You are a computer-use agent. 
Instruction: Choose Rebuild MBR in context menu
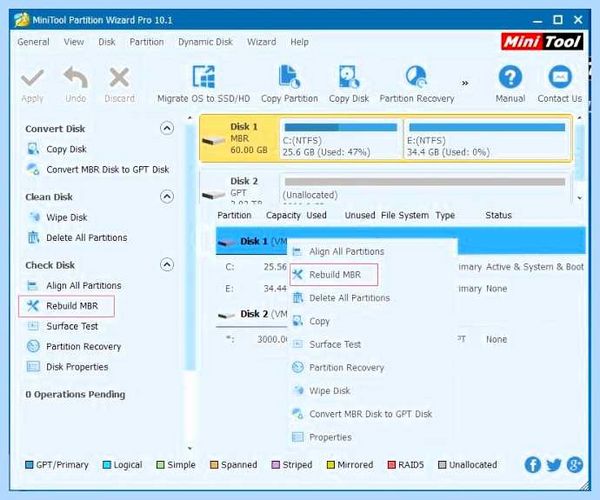(x=334, y=274)
